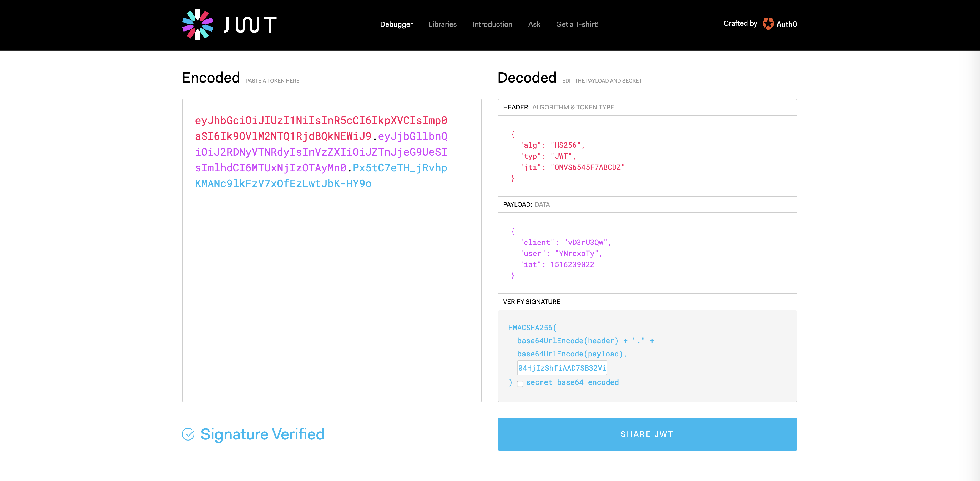This screenshot has height=481, width=980.
Task: Click the "jti" value in the header
Action: tap(587, 167)
